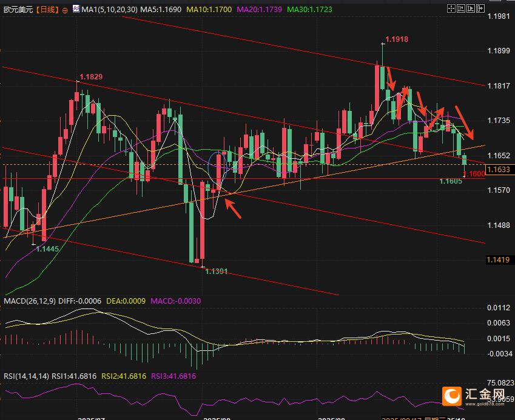
Task: Click the 1.1817 axis price
Action: click(499, 86)
